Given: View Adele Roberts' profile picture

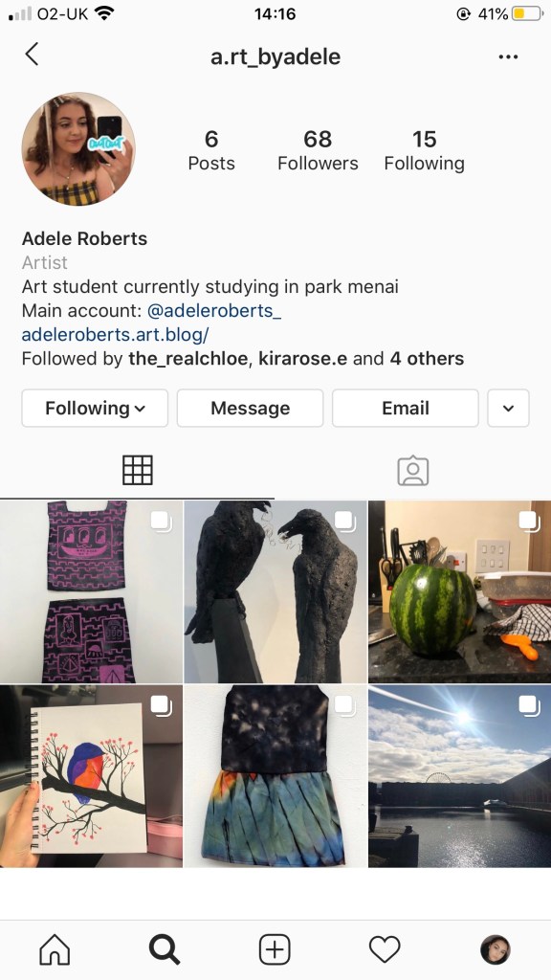Looking at the screenshot, I should tap(78, 148).
